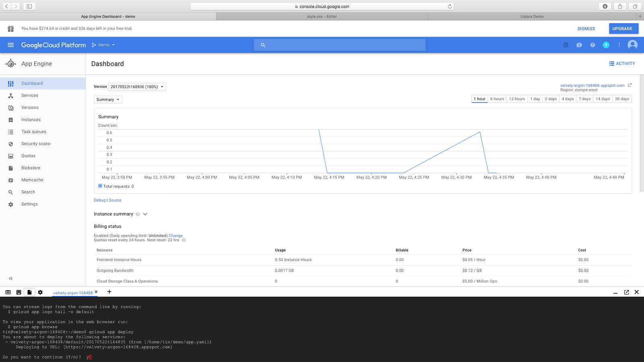Click the Debug link
644x362 pixels.
[x=99, y=200]
